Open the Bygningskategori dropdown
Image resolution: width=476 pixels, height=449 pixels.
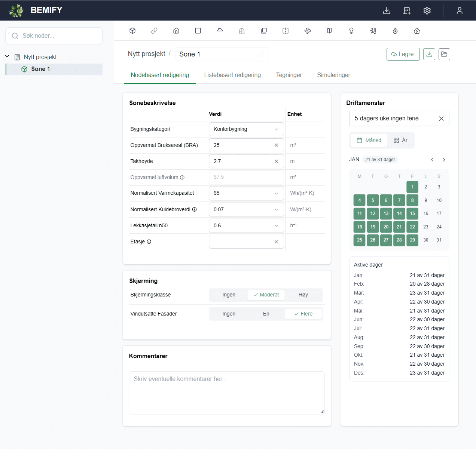point(246,129)
